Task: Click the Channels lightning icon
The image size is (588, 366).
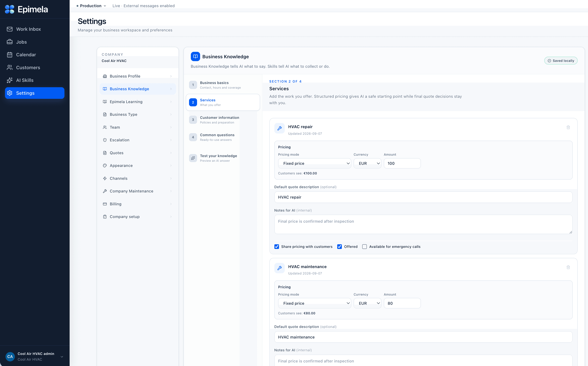Action: 105,178
